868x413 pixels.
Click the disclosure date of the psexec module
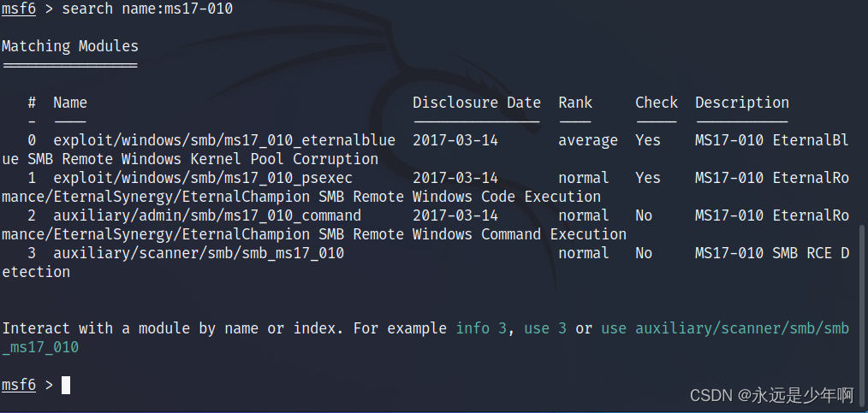tap(455, 178)
